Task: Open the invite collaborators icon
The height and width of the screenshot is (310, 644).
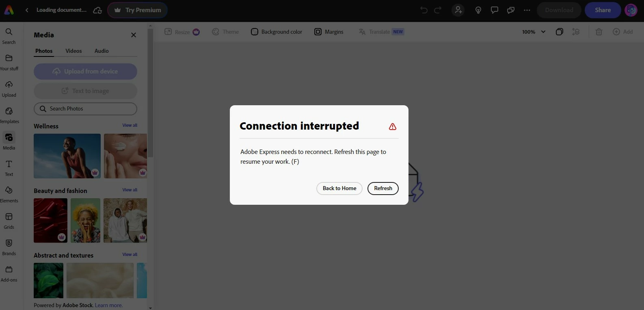Action: point(458,10)
